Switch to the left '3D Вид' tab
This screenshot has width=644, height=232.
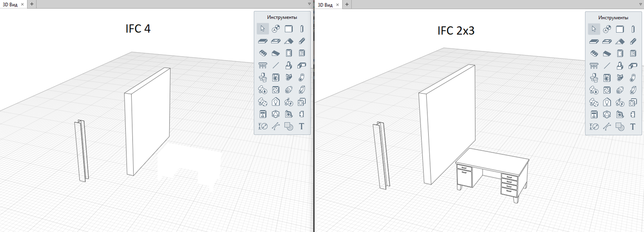pos(10,4)
